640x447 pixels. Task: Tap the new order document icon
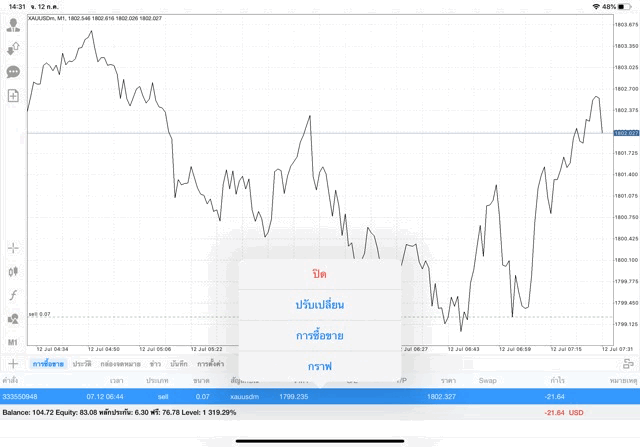coord(14,96)
